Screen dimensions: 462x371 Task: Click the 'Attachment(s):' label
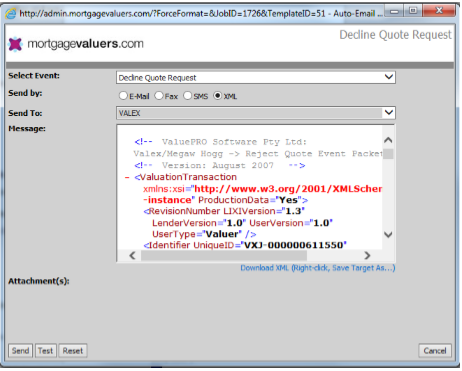(39, 281)
